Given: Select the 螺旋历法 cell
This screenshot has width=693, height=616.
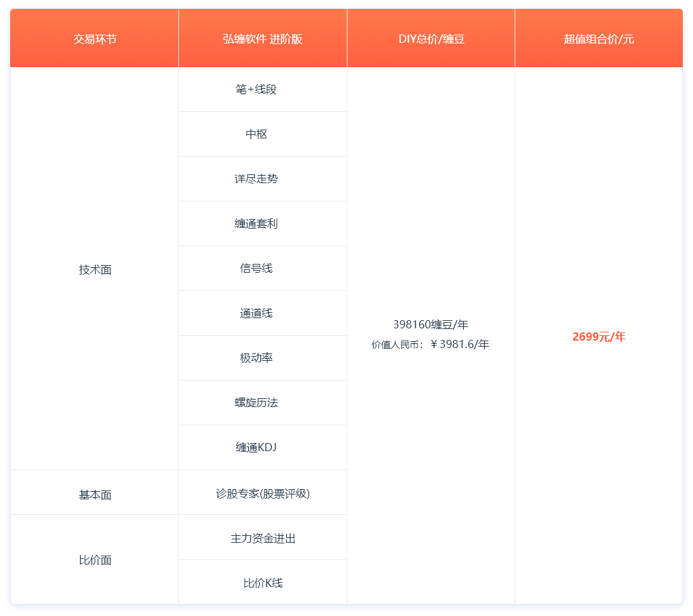Looking at the screenshot, I should coord(262,402).
